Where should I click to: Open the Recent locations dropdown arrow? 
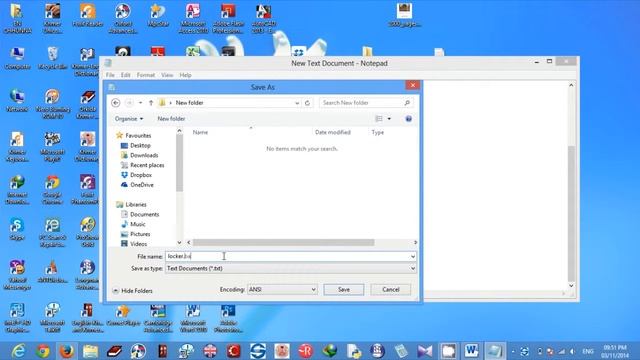pos(140,103)
